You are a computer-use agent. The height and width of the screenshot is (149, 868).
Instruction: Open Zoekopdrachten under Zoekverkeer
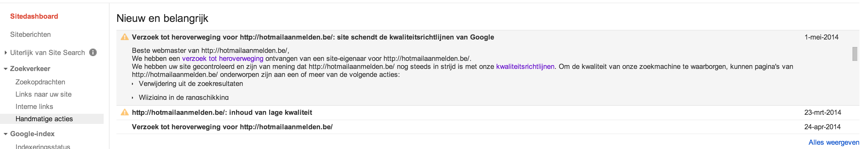40,82
